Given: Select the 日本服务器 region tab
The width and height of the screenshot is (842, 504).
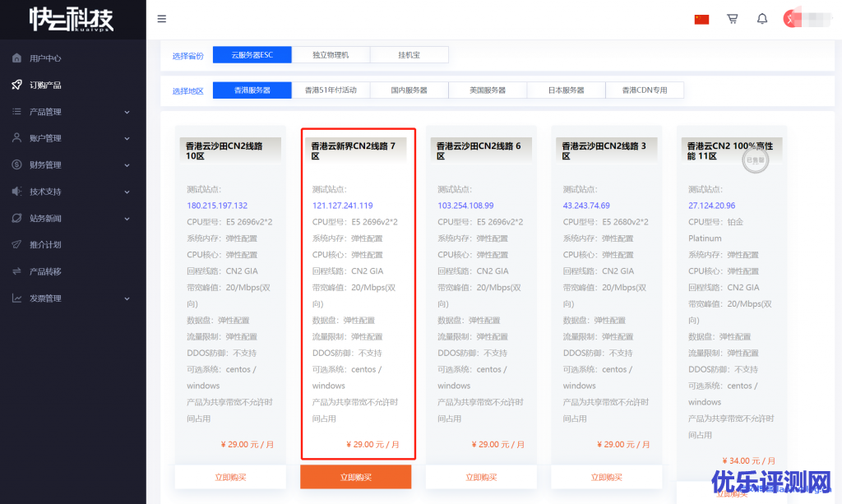Looking at the screenshot, I should tap(566, 90).
